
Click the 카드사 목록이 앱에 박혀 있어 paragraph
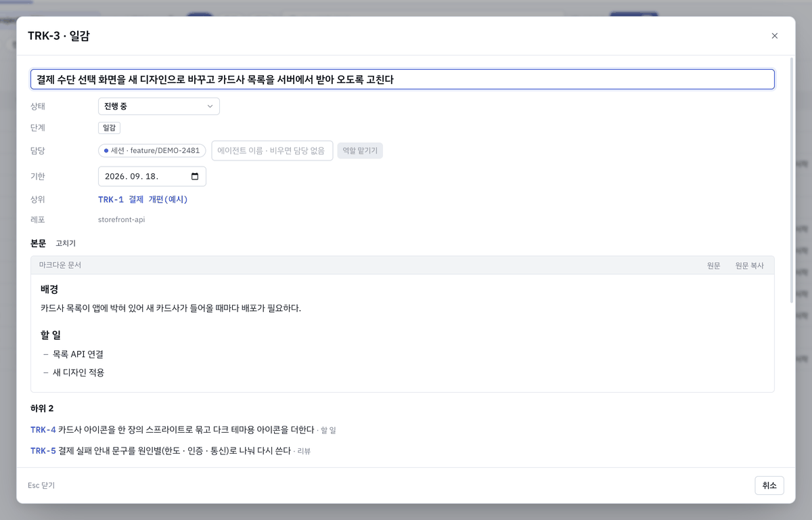click(171, 308)
